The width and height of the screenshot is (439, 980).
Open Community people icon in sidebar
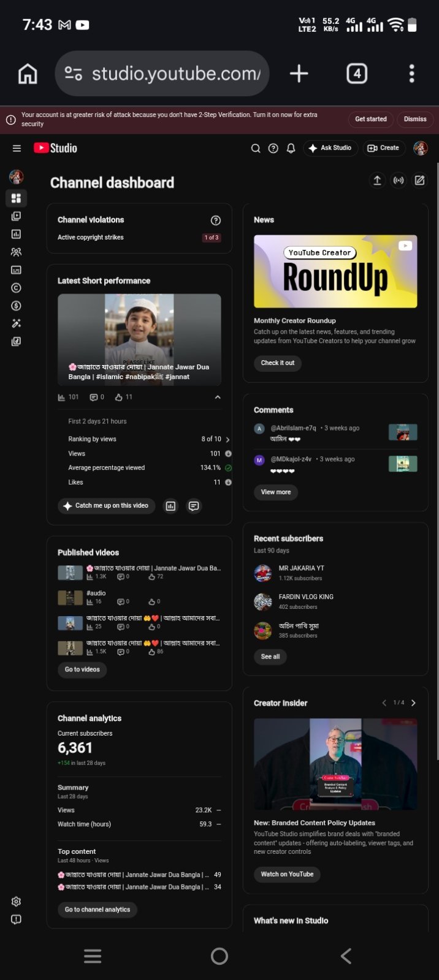tap(17, 252)
